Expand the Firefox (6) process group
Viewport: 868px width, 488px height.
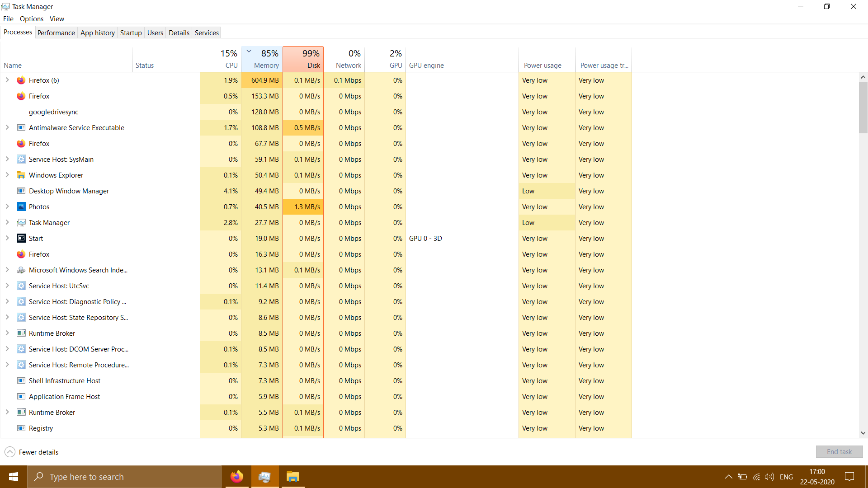pyautogui.click(x=7, y=80)
